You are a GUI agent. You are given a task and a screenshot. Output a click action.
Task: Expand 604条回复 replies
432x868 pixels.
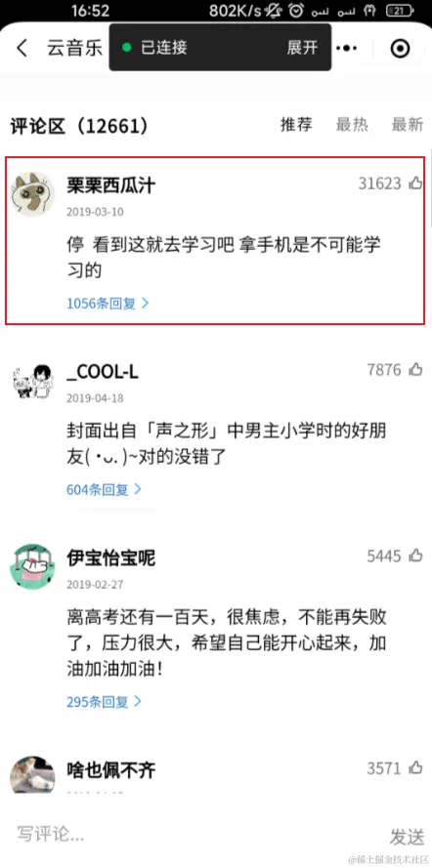coord(105,489)
